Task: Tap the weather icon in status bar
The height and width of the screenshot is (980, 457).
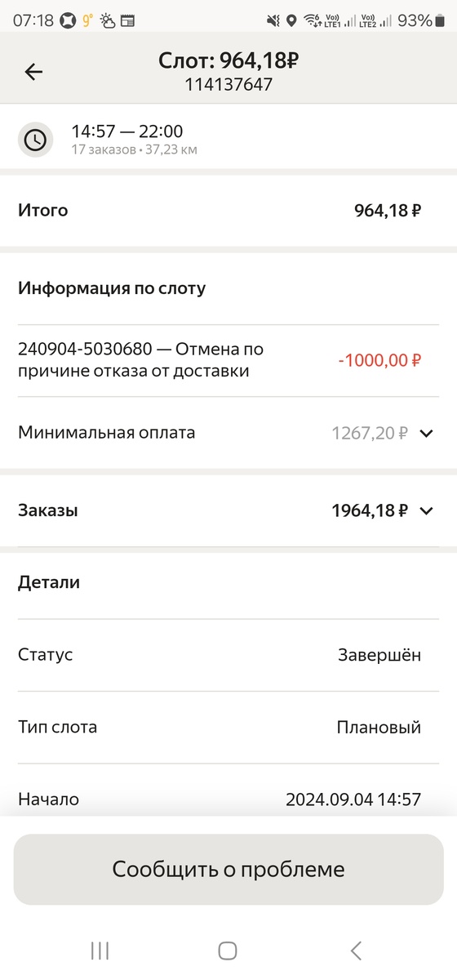Action: (108, 20)
